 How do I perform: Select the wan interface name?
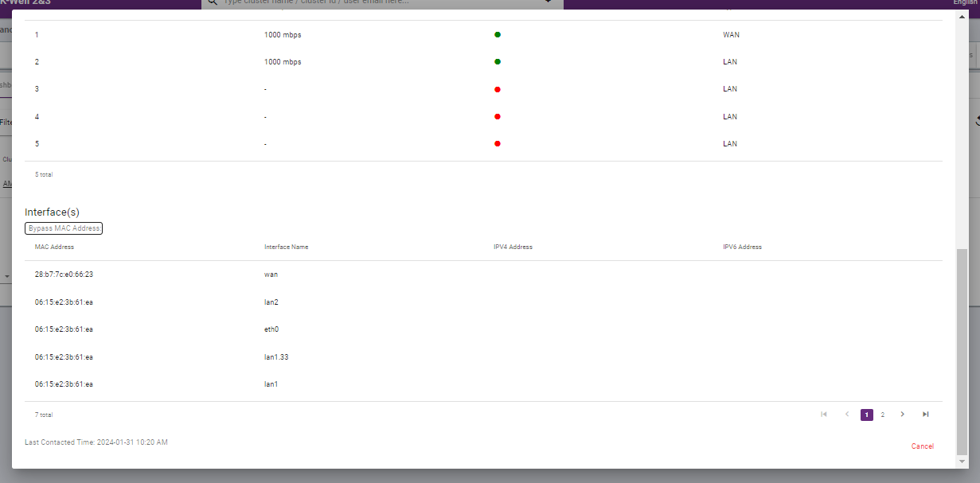coord(271,274)
